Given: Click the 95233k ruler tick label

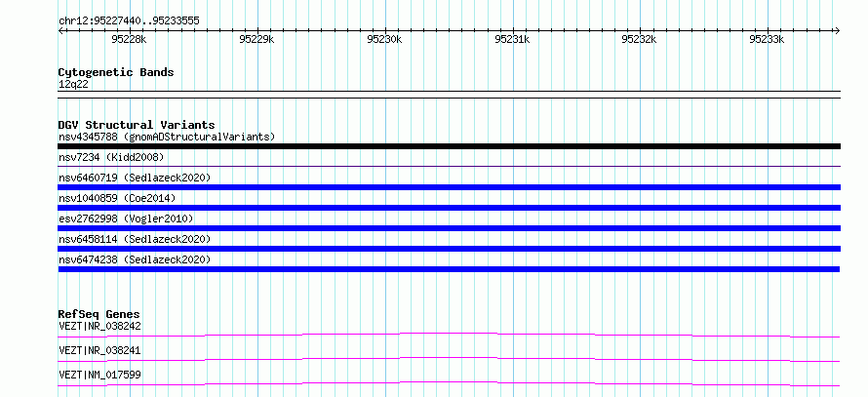Looking at the screenshot, I should tap(767, 39).
